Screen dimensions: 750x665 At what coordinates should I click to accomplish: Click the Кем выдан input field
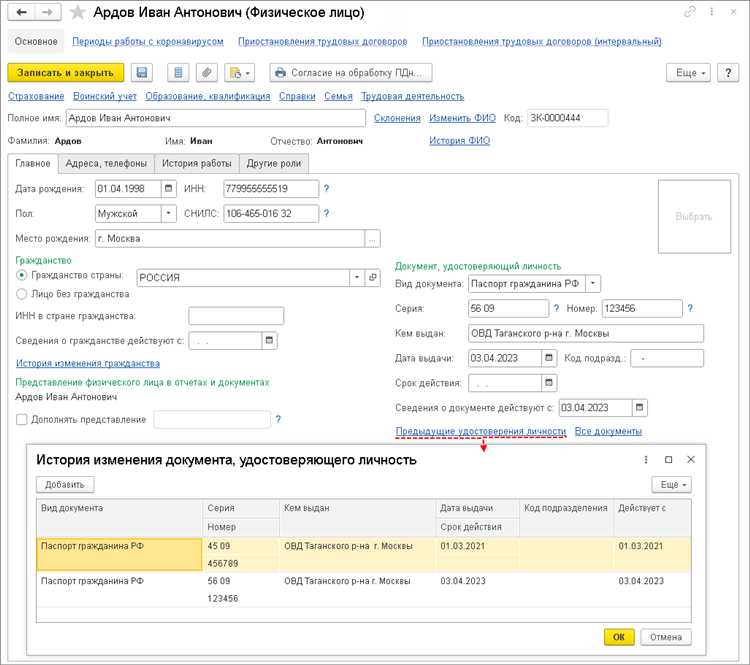click(585, 333)
